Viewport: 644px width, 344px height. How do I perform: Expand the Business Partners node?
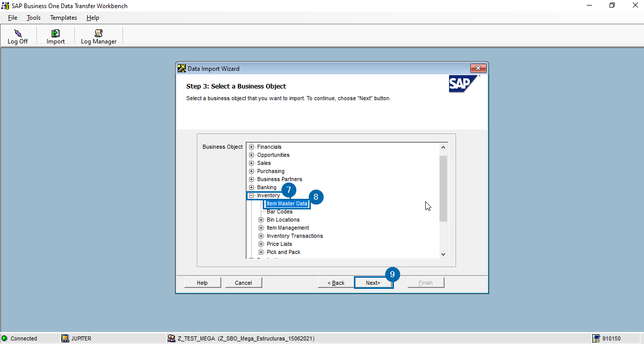click(x=251, y=179)
